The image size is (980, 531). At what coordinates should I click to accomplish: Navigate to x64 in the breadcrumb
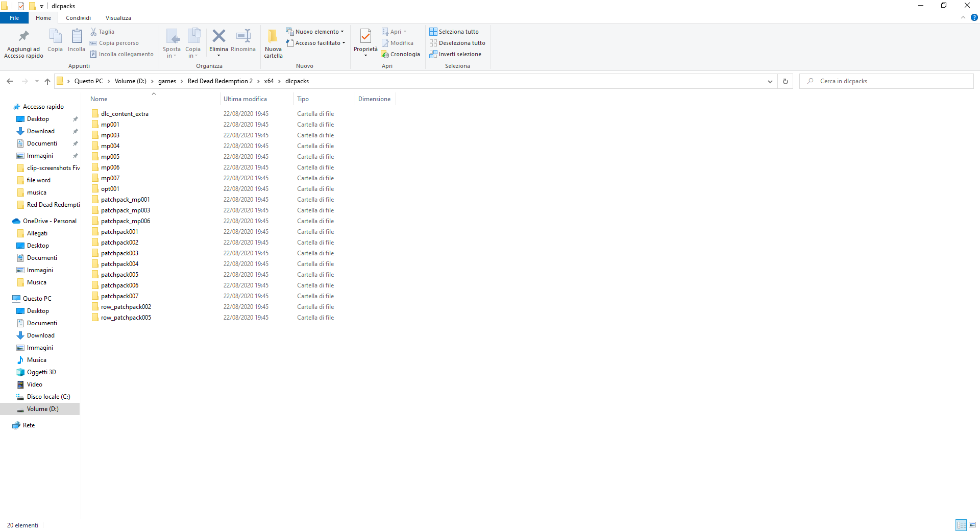[x=269, y=81]
